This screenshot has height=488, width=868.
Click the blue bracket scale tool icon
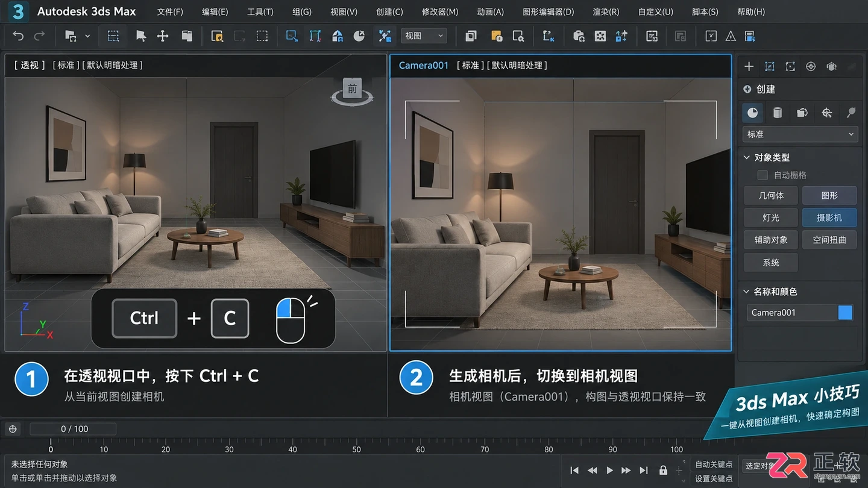(x=315, y=36)
